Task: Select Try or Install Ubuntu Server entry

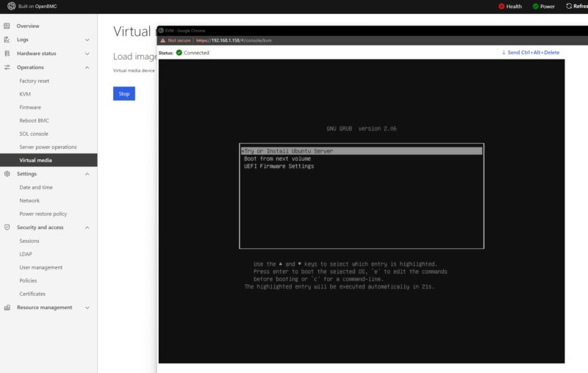Action: 362,151
